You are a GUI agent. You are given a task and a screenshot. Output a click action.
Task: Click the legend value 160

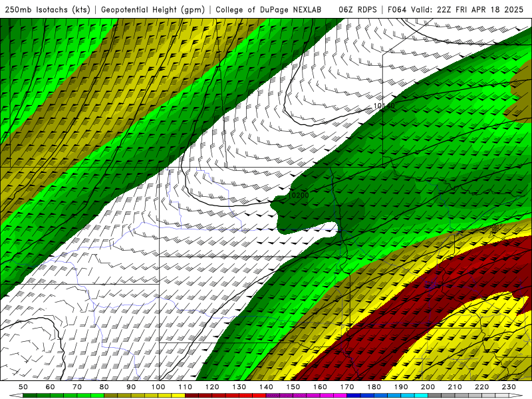(x=320, y=387)
